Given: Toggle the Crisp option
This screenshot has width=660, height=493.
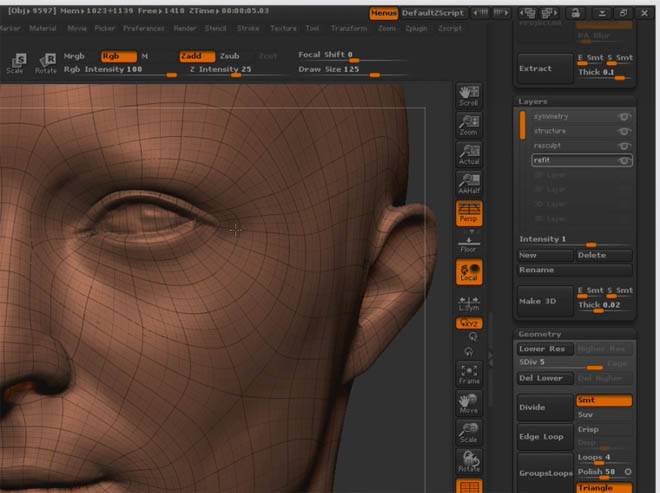Looking at the screenshot, I should [x=604, y=429].
